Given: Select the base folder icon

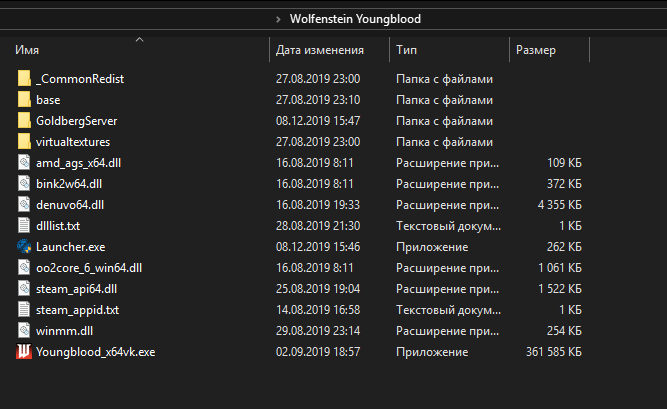Looking at the screenshot, I should pos(24,100).
